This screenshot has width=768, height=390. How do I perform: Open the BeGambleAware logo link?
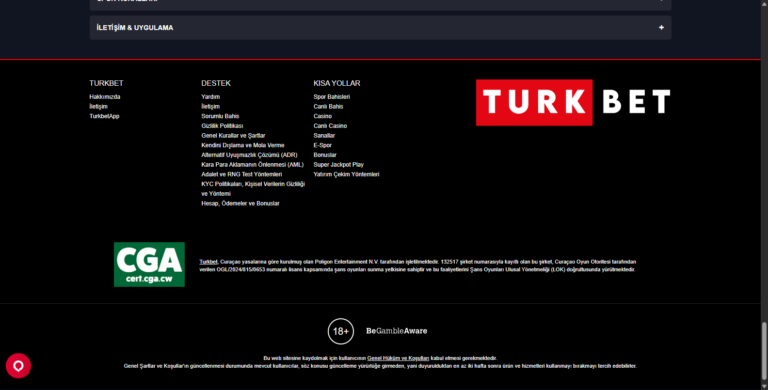tap(396, 331)
